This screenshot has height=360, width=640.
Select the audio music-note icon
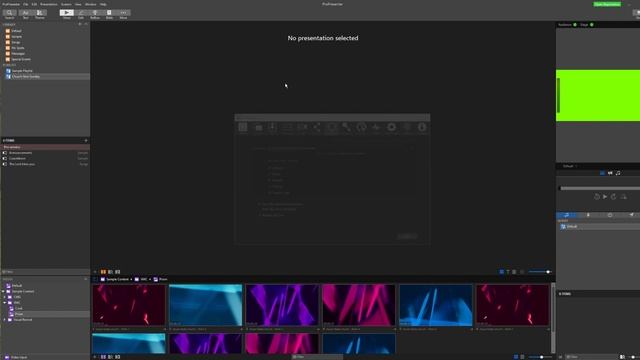click(618, 173)
